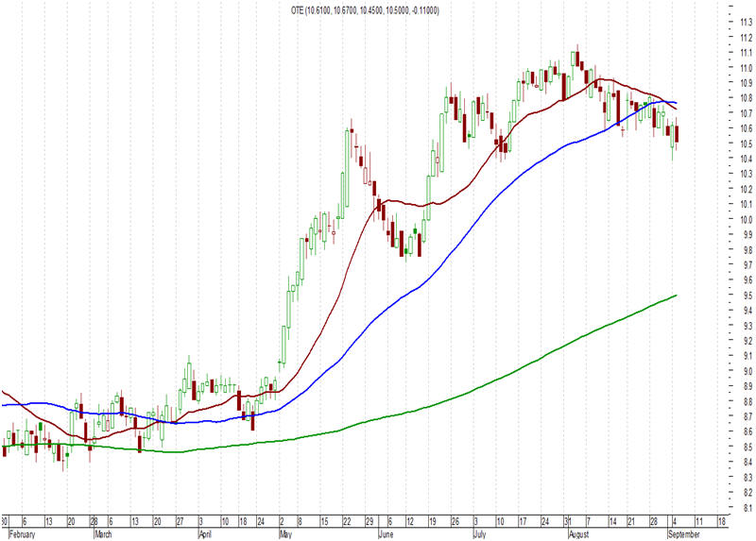
Task: Click the 10.4 price axis label
Action: pyautogui.click(x=747, y=159)
